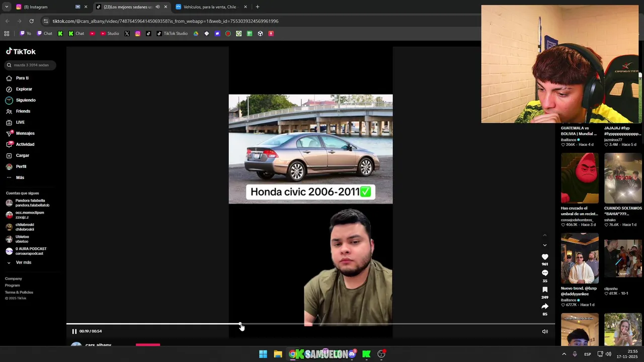Open the Siguiendo feed
The width and height of the screenshot is (644, 362).
[21, 100]
